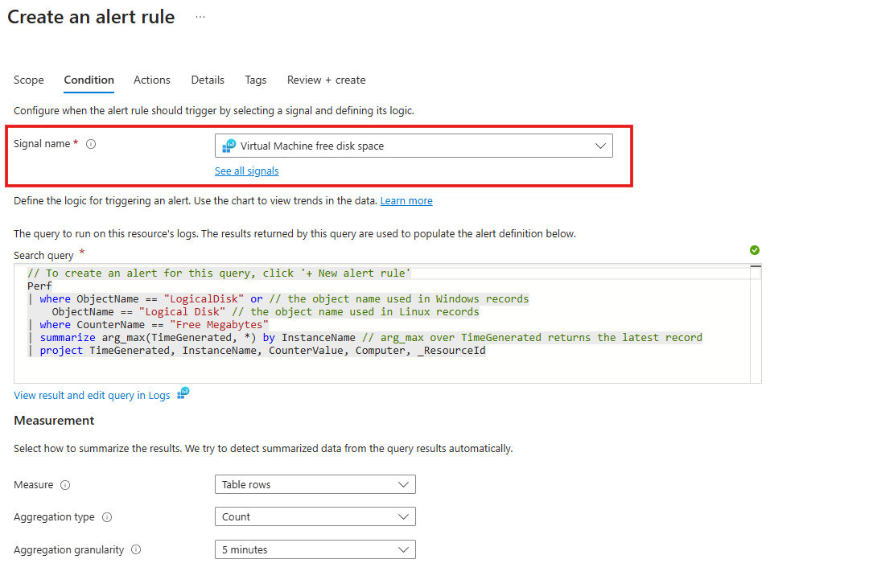Select the Condition tab
This screenshot has height=588, width=873.
pyautogui.click(x=89, y=80)
